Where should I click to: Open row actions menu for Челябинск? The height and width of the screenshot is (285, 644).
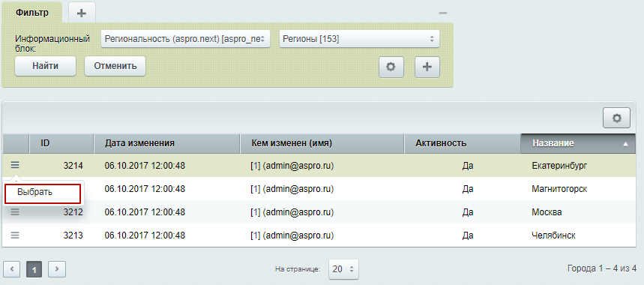tap(15, 235)
